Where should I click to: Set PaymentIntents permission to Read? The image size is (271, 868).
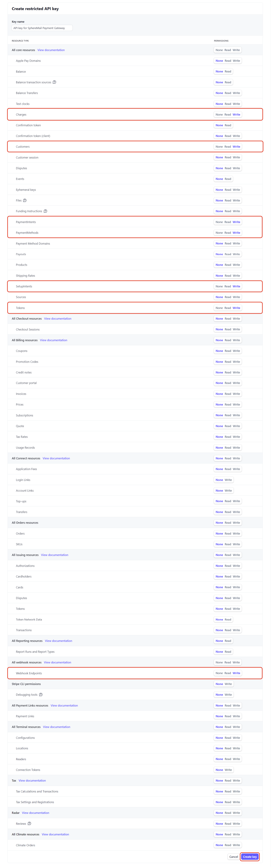(228, 222)
